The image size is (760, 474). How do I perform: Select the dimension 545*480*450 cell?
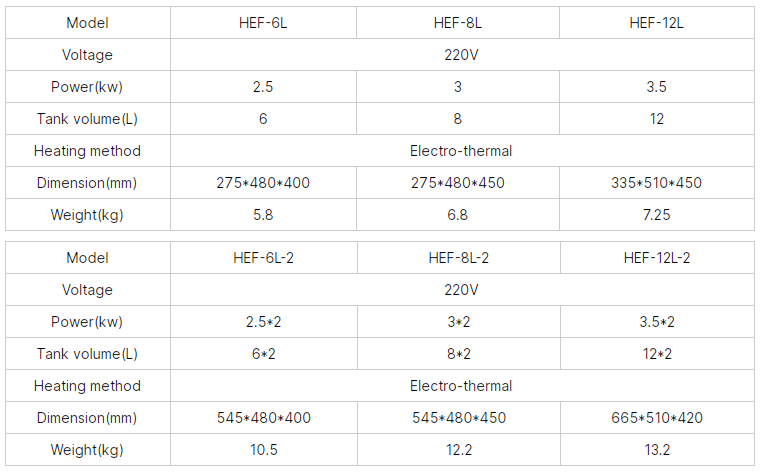click(x=459, y=418)
